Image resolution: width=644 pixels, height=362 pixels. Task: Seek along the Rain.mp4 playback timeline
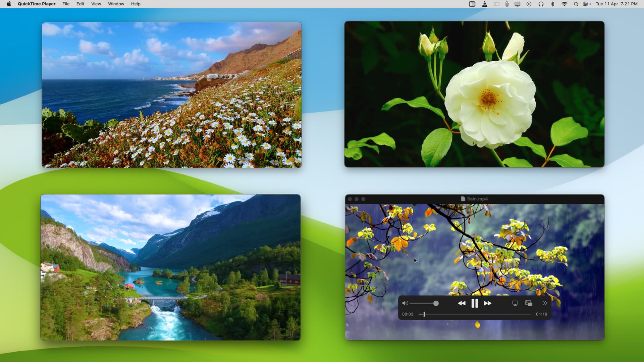tap(475, 314)
